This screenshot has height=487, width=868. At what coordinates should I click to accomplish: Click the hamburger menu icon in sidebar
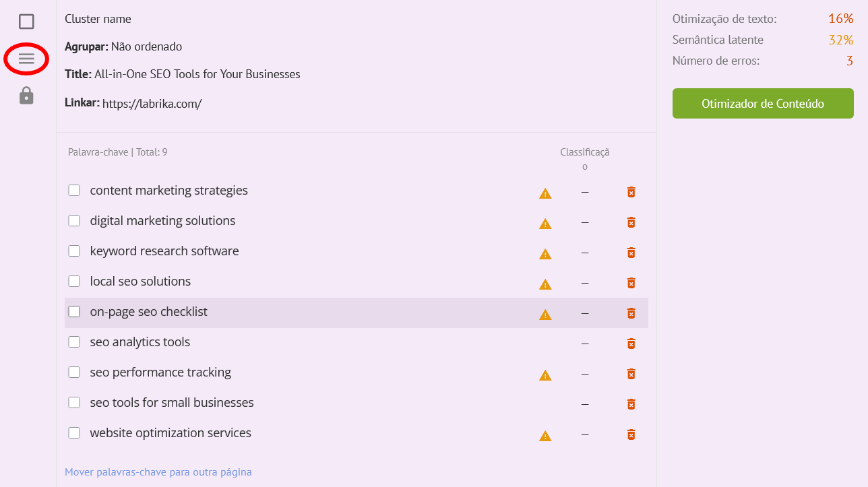26,59
